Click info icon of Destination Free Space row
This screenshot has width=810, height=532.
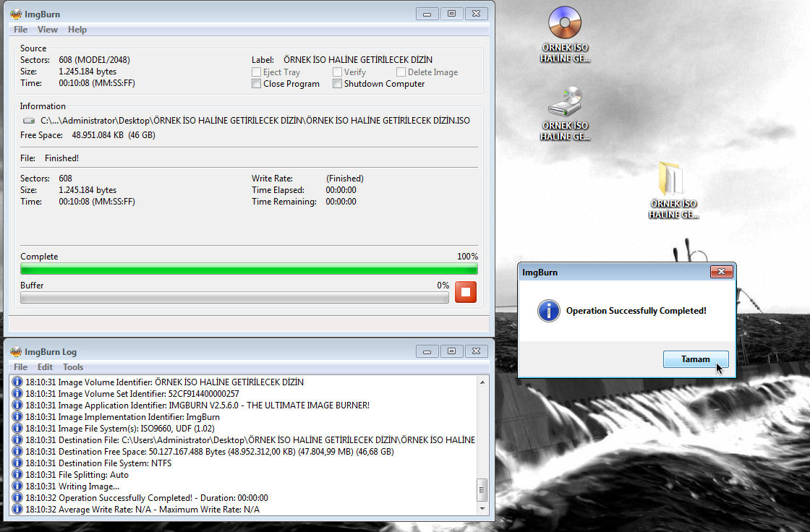[17, 452]
